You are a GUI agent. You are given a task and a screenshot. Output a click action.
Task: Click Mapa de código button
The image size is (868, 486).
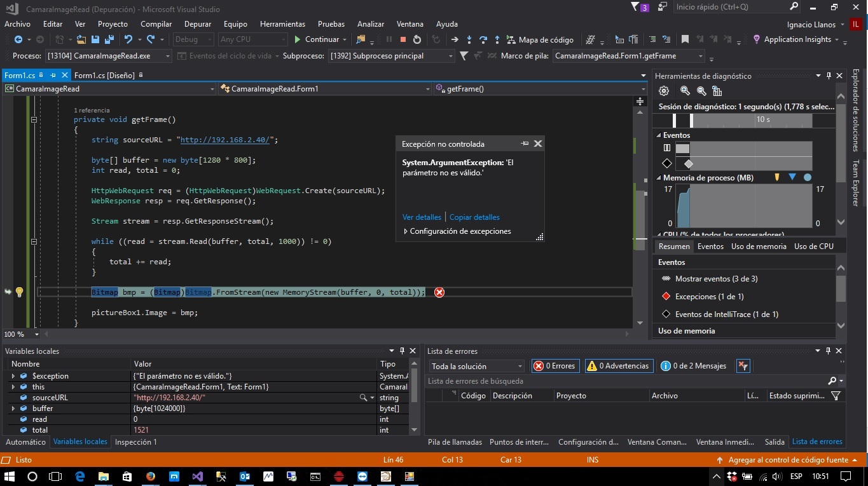point(540,39)
